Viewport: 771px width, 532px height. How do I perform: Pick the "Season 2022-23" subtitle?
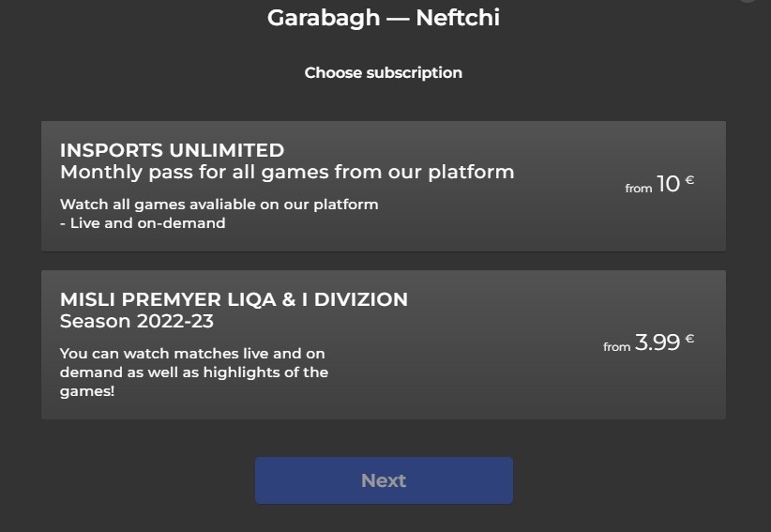(137, 322)
